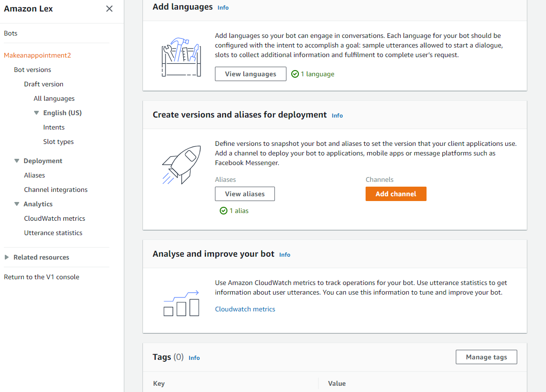Screen dimensions: 546x392
Task: Click the orange Add channel button
Action: coord(396,194)
